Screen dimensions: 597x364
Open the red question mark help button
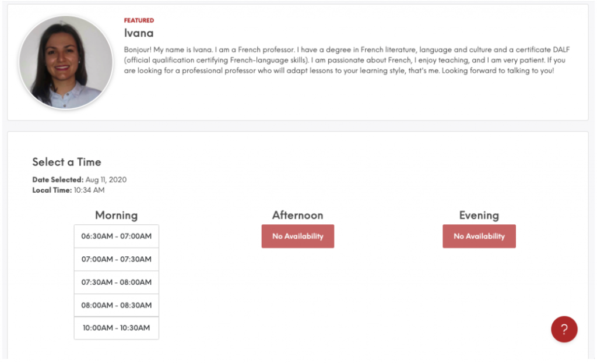tap(564, 329)
